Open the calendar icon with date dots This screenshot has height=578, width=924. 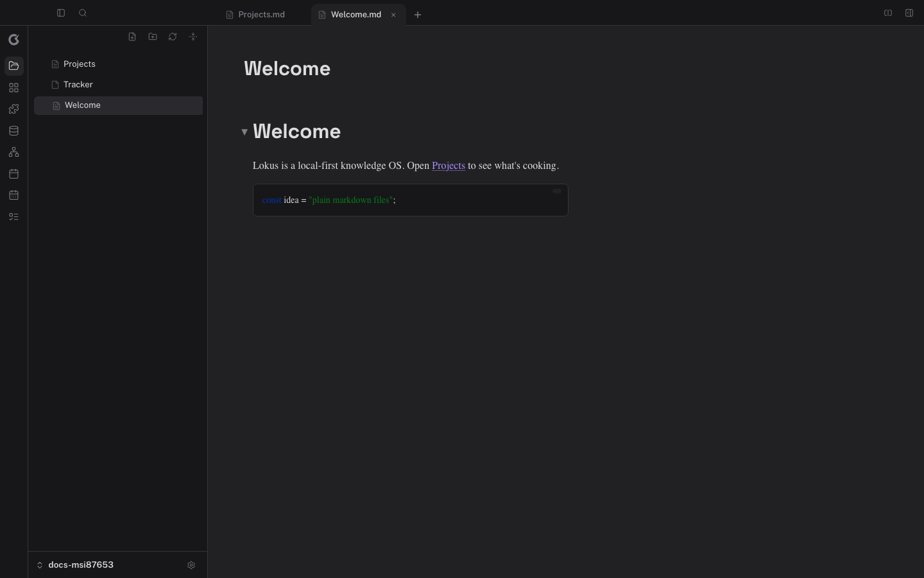point(14,195)
